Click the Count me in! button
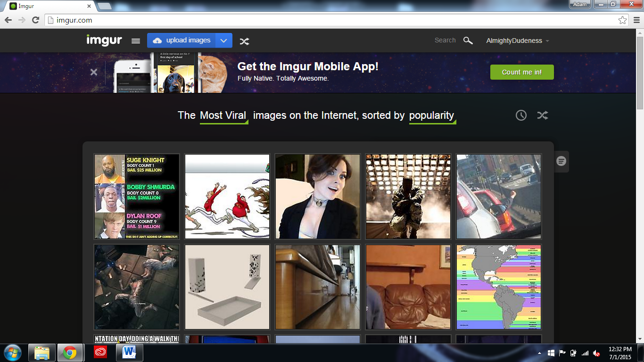Image resolution: width=644 pixels, height=362 pixels. pos(522,72)
